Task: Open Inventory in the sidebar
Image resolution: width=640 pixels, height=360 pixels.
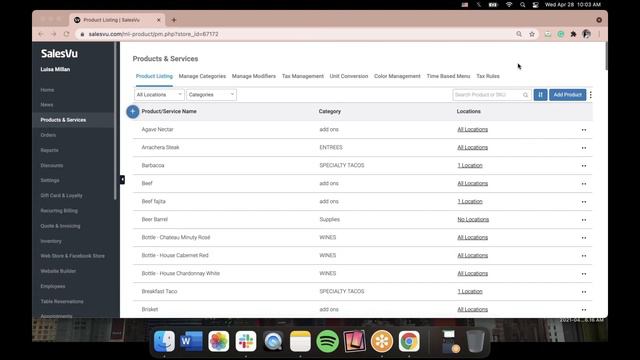Action: [x=51, y=241]
